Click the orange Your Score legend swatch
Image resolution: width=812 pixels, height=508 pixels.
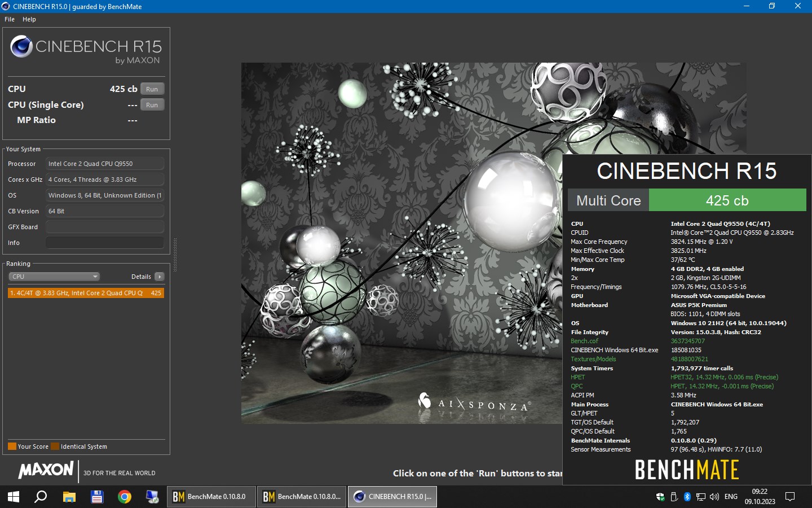(x=12, y=446)
